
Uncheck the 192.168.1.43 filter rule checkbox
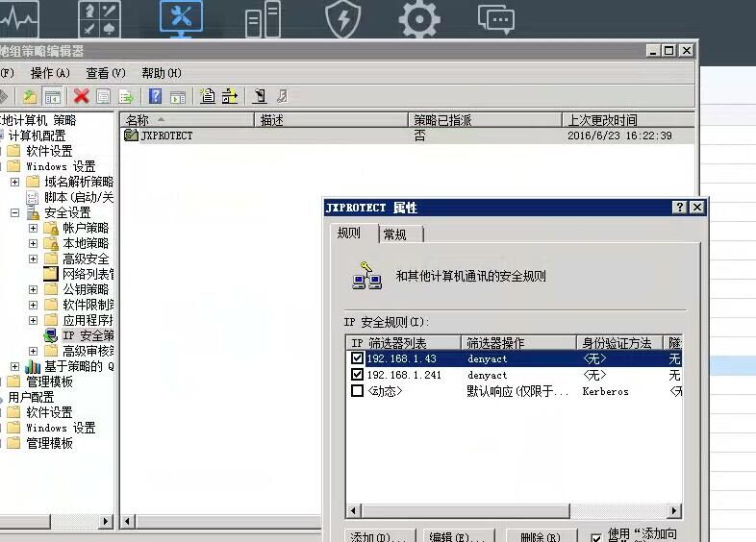(x=357, y=358)
